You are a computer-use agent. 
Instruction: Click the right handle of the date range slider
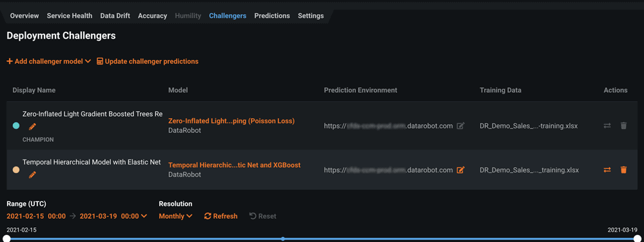(637, 239)
